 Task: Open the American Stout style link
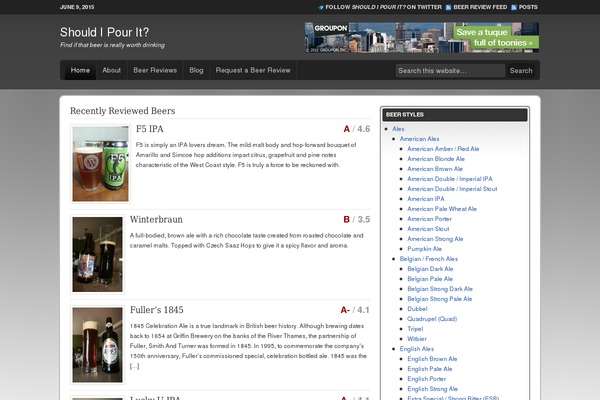coord(428,229)
